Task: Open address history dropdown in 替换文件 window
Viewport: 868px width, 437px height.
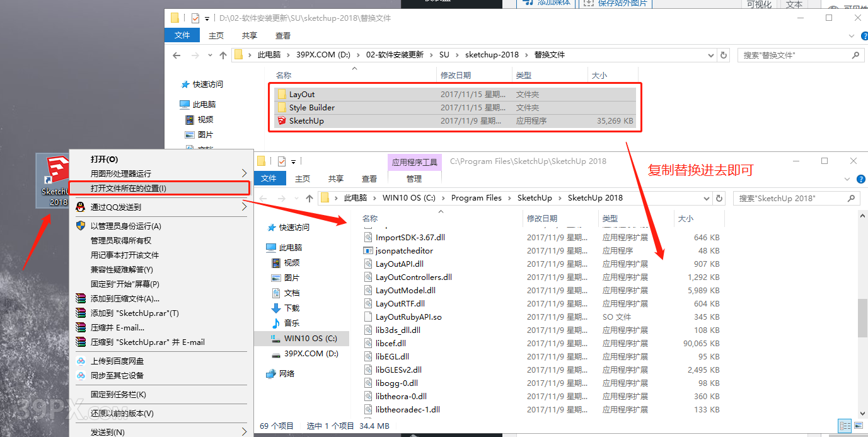Action: click(712, 55)
